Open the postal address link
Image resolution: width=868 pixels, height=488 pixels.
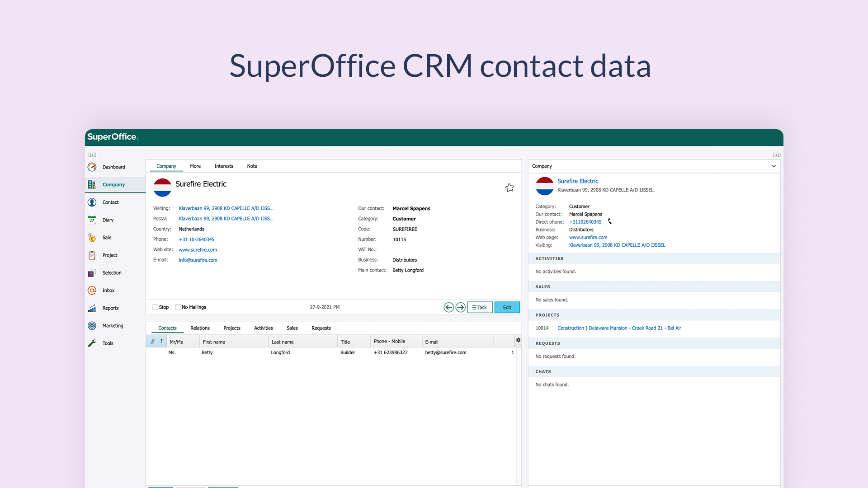[226, 219]
